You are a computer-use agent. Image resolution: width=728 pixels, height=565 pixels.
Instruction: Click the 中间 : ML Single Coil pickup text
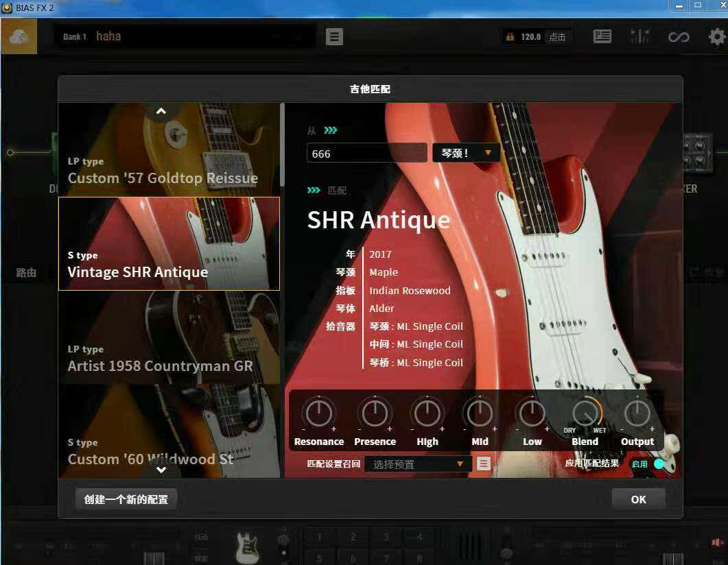(x=416, y=344)
